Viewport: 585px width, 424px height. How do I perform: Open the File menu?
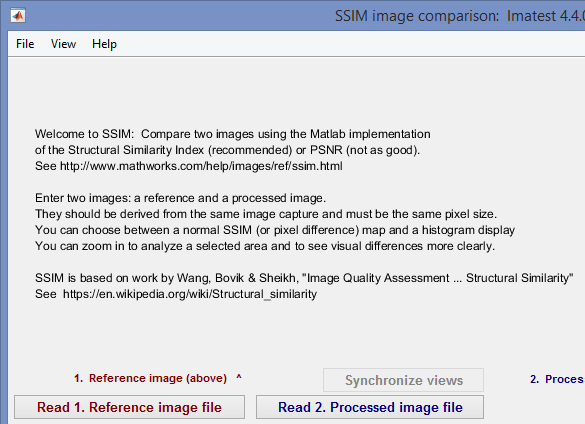pos(25,44)
